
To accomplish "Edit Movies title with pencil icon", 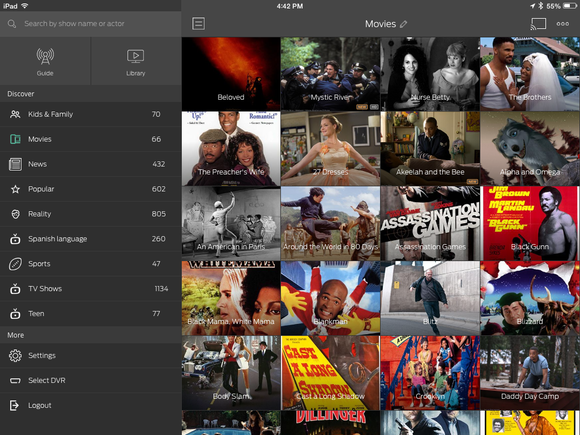I will pyautogui.click(x=404, y=24).
